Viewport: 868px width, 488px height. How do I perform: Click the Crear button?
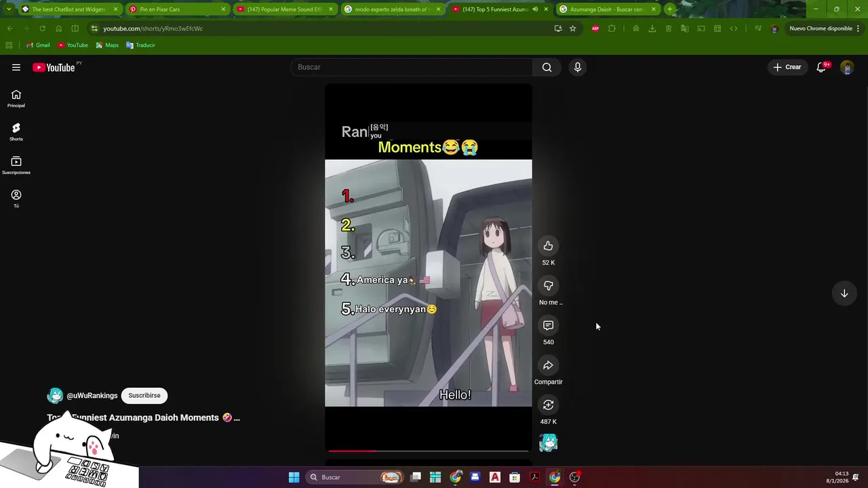[787, 67]
